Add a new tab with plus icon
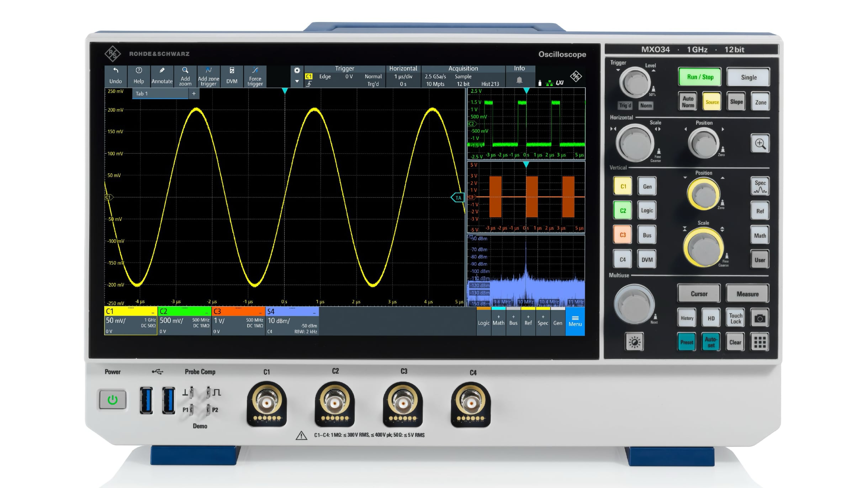 click(x=194, y=93)
